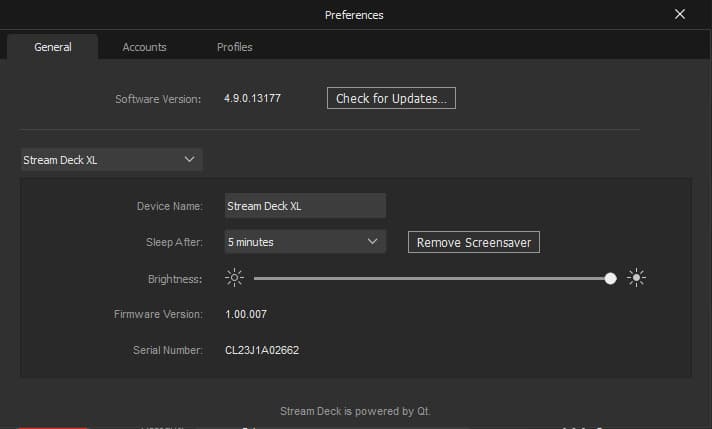Click the firmware version 1.00.007 value

click(x=246, y=314)
